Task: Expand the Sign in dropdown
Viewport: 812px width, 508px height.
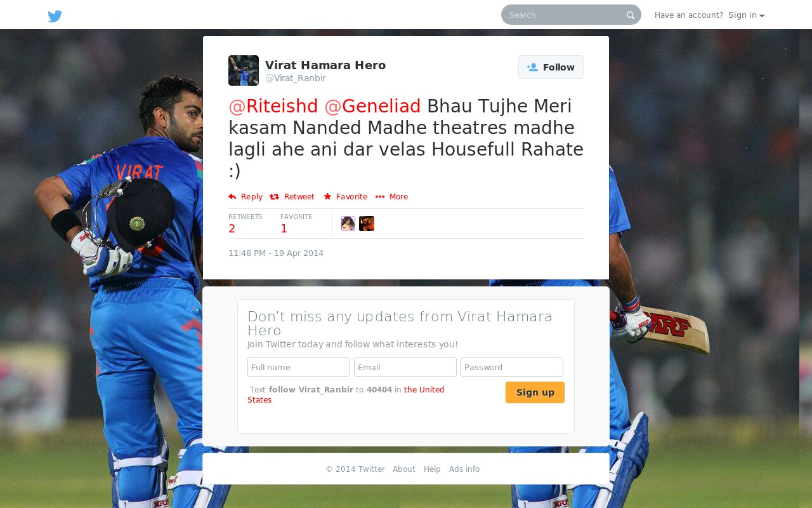Action: [x=746, y=15]
